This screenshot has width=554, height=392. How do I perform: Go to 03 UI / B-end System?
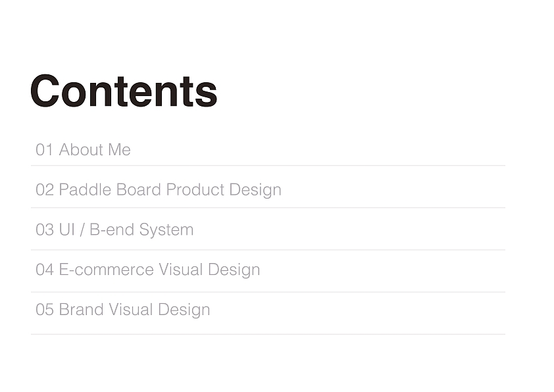pyautogui.click(x=114, y=230)
